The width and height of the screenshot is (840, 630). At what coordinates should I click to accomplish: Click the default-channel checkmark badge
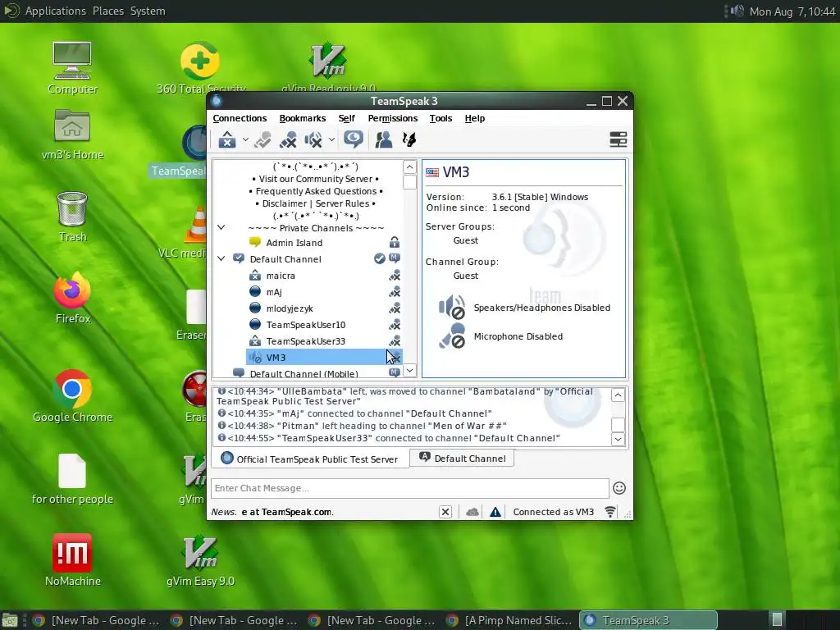[379, 258]
